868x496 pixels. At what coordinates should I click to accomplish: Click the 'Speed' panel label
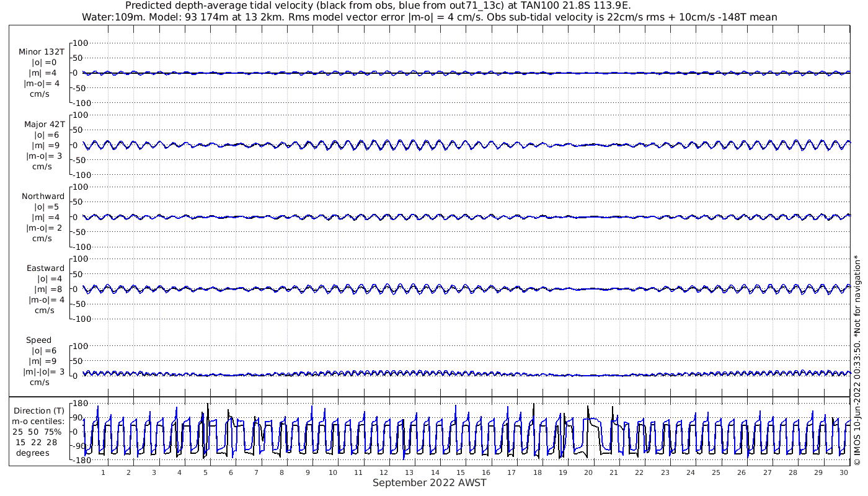click(x=38, y=340)
